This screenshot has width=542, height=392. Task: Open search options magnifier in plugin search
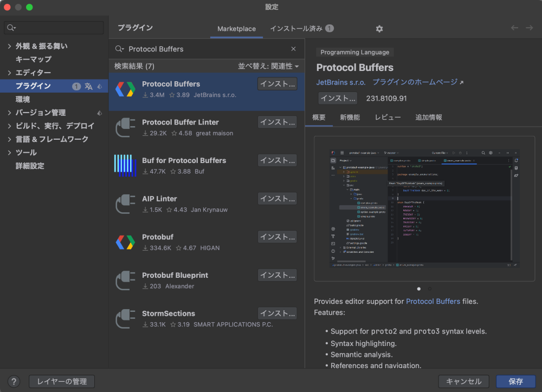(119, 49)
